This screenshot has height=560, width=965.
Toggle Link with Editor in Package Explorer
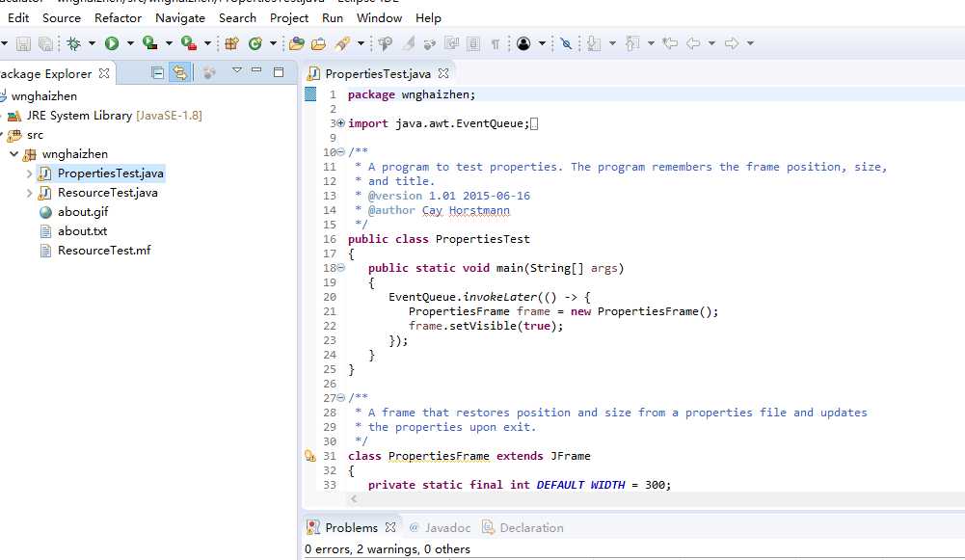[x=179, y=73]
